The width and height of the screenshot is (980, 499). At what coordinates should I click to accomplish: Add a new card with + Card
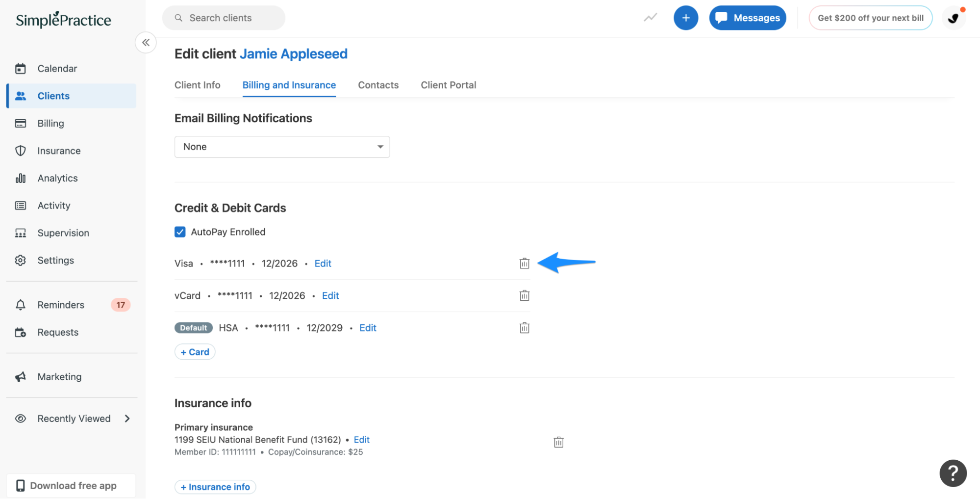coord(195,352)
